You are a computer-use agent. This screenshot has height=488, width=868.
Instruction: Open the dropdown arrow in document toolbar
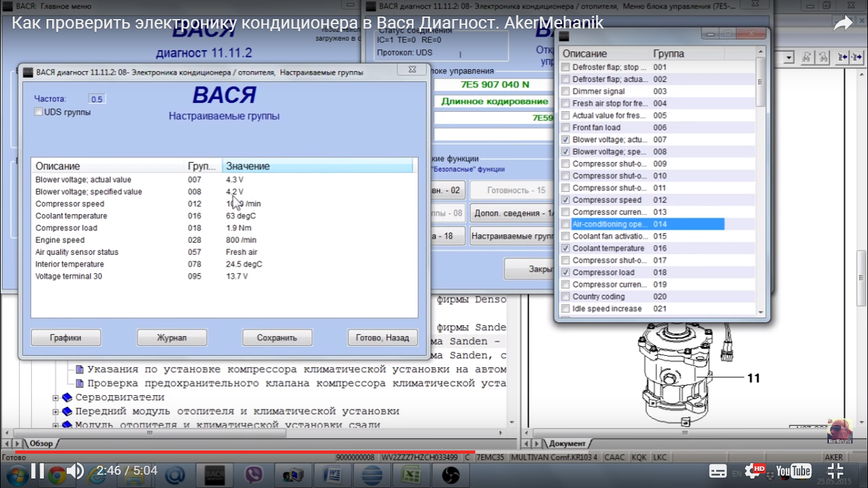point(789,58)
